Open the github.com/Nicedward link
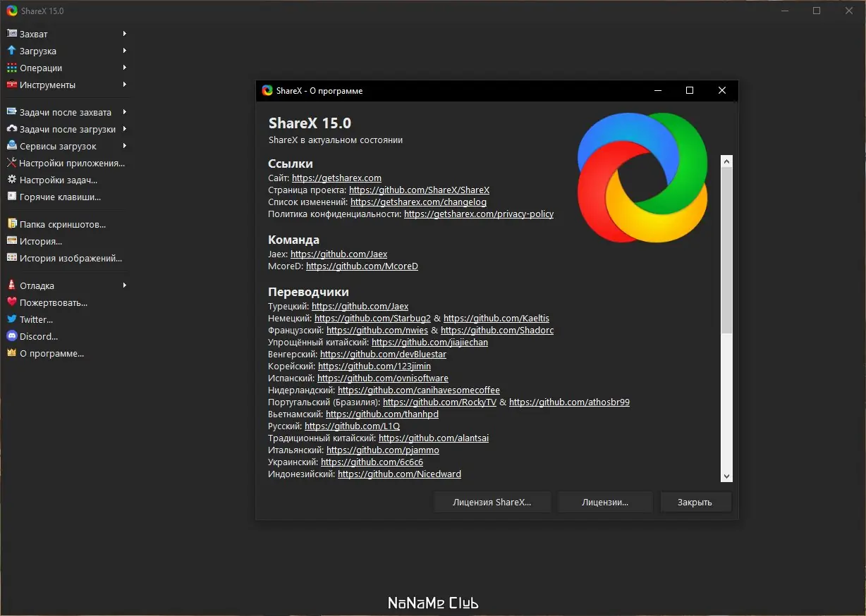Viewport: 866px width, 616px height. click(x=399, y=474)
